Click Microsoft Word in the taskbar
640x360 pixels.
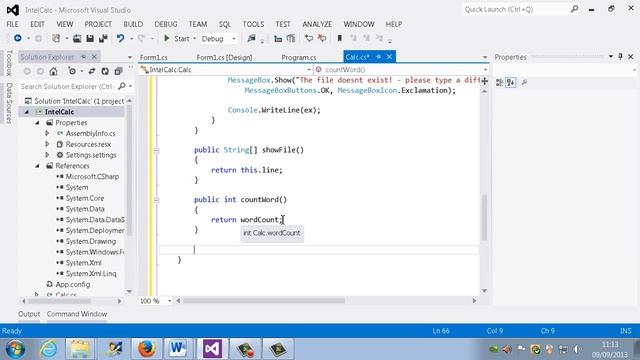(x=178, y=349)
